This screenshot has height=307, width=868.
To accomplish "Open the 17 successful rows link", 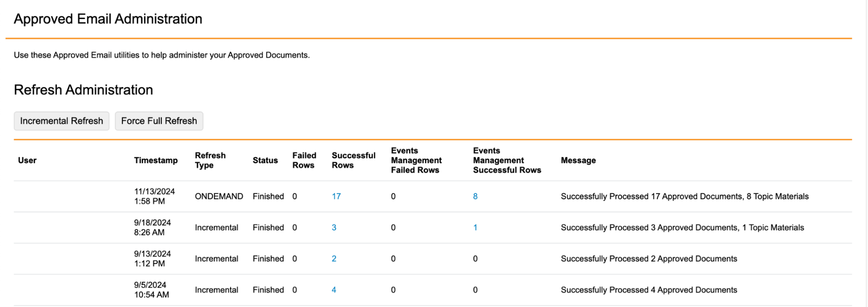I will pos(336,196).
